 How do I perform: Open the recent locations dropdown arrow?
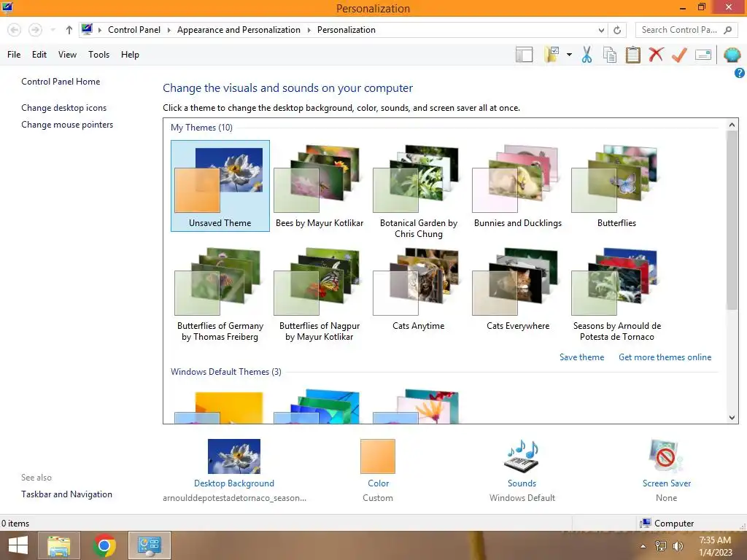53,30
